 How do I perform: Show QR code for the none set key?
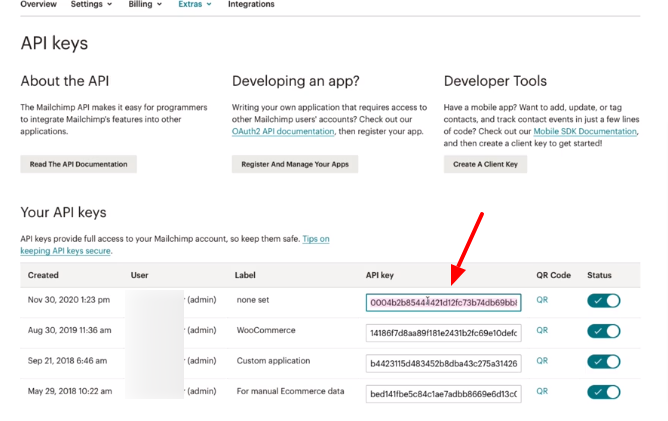click(542, 300)
